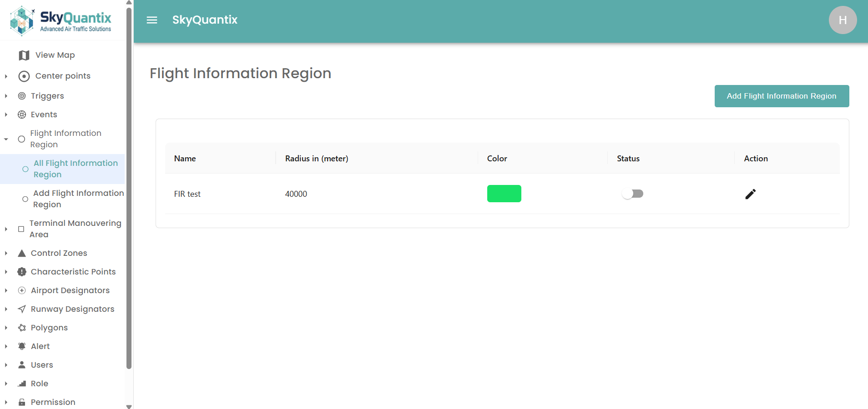Expand the Center points menu arrow
The width and height of the screenshot is (868, 409).
(6, 76)
